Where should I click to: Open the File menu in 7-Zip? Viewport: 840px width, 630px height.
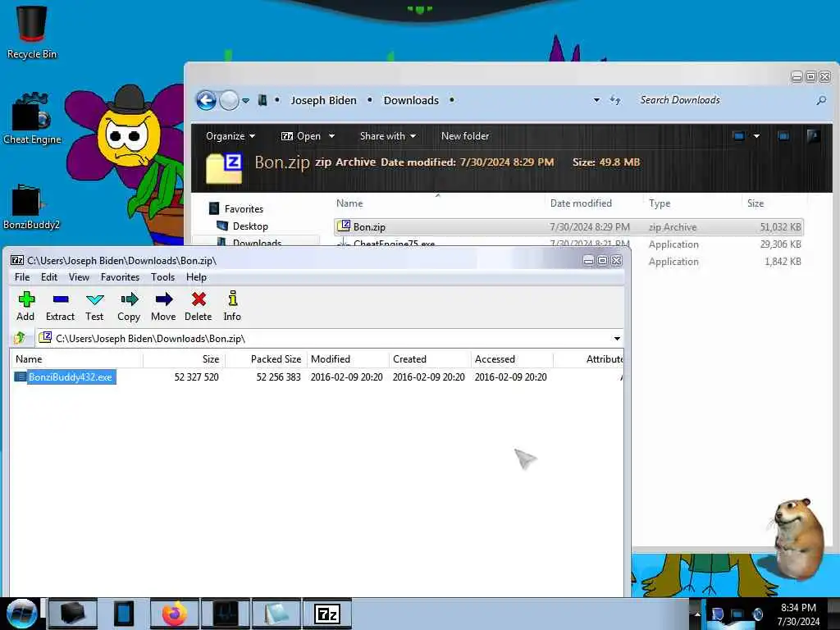tap(22, 277)
